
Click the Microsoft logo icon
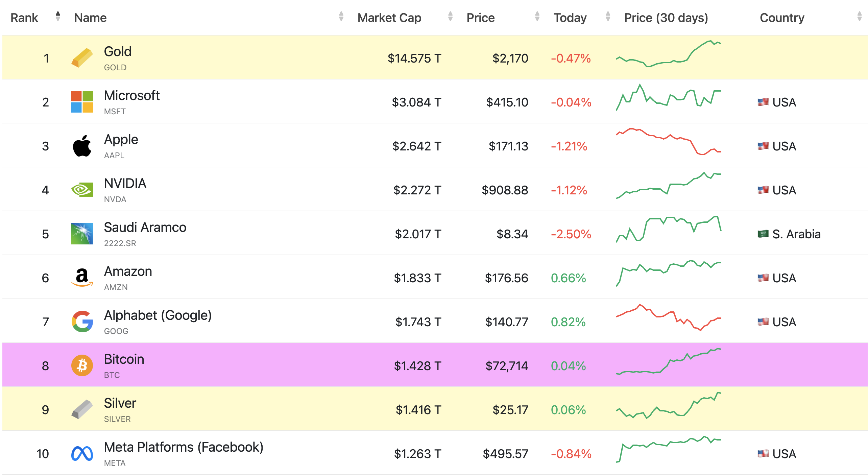pos(82,102)
